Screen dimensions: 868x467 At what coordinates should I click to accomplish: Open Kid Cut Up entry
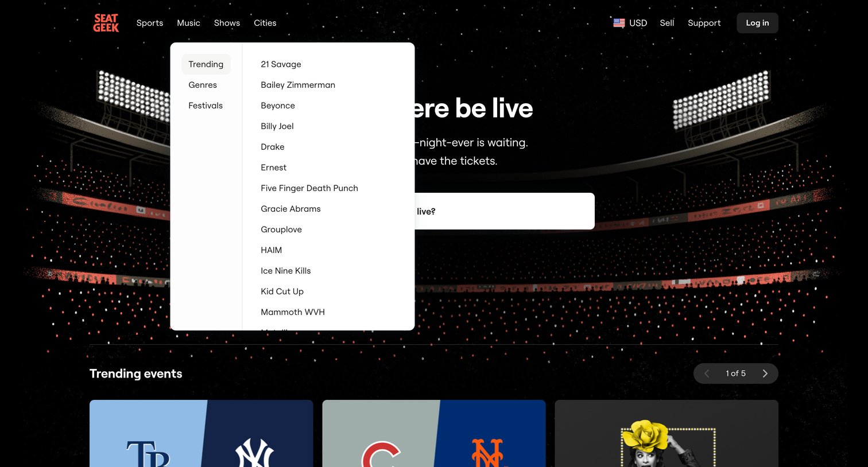coord(282,291)
